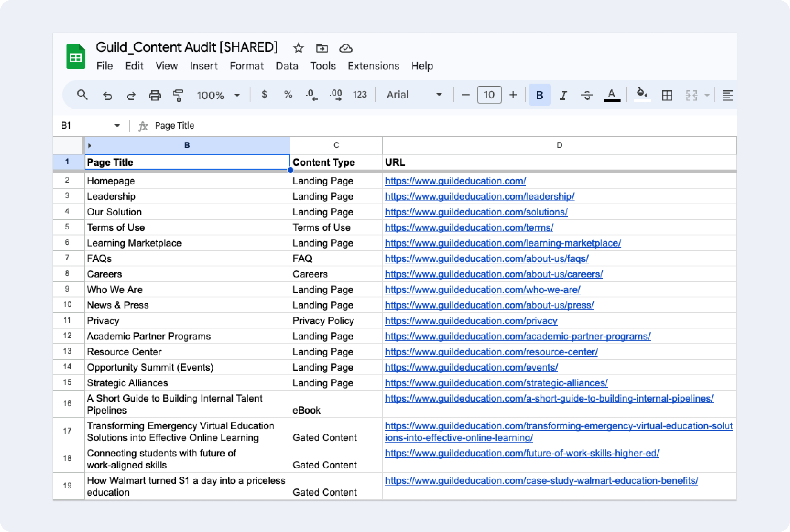This screenshot has height=532, width=790.
Task: Toggle bold formatting button
Action: pos(540,95)
